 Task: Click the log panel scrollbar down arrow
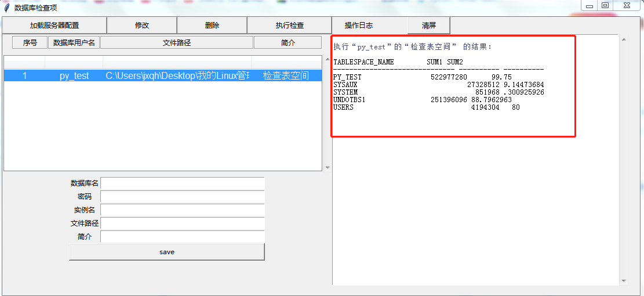coord(624,281)
